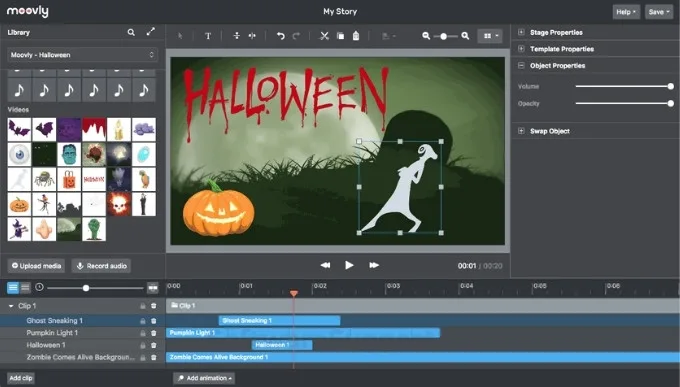Click the flip horizontal toolbar icon
Screen dimensions: 680x387
[252, 36]
